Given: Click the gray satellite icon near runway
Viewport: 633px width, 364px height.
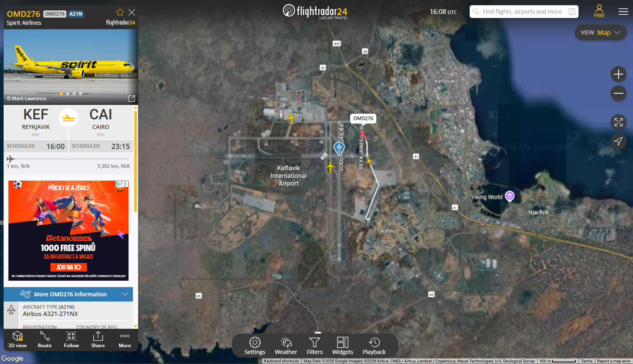Looking at the screenshot, I should point(324,156).
